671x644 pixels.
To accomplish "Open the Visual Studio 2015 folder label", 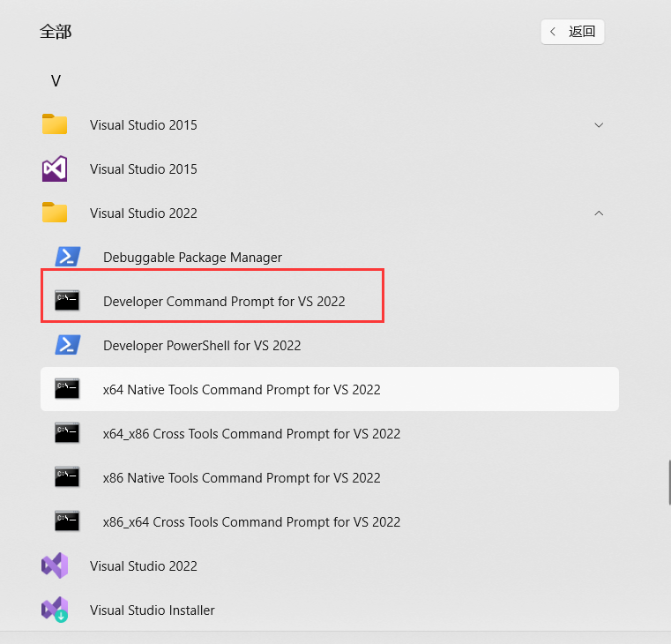I will click(x=144, y=125).
